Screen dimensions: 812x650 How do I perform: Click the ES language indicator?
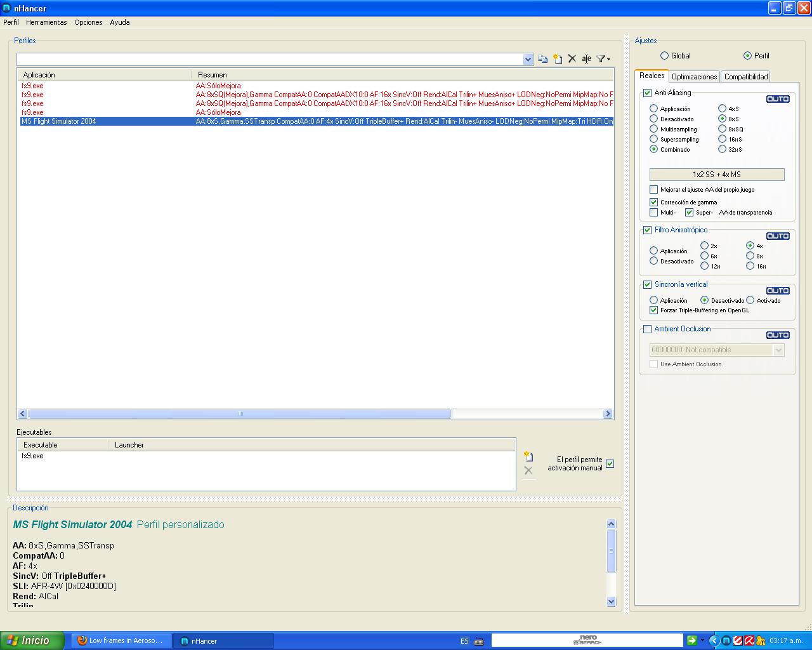point(464,641)
